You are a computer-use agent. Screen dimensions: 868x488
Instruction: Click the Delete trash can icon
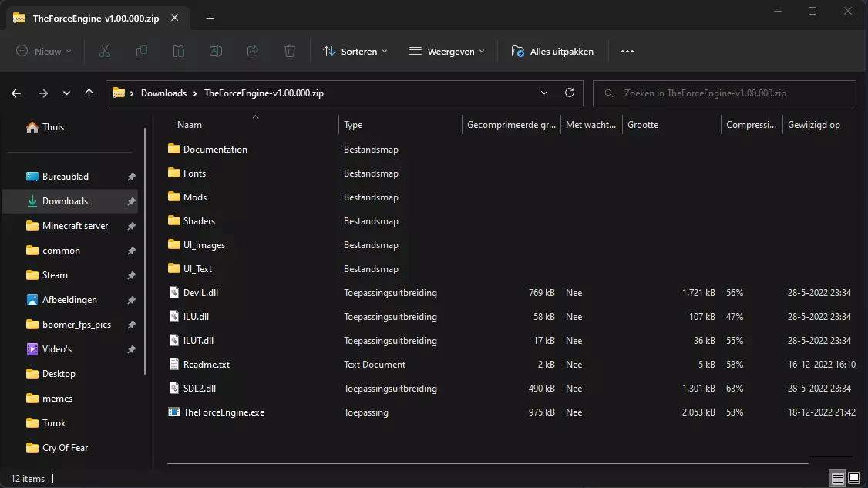click(290, 51)
